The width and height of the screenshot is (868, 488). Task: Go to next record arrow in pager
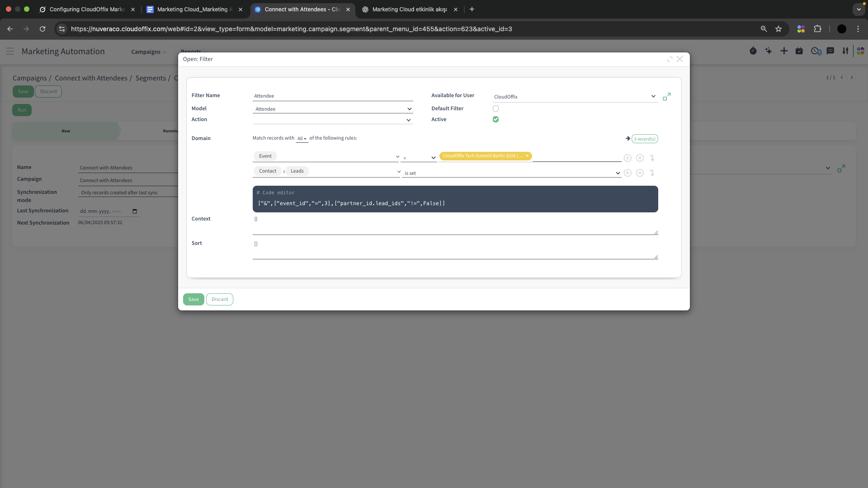pos(851,77)
